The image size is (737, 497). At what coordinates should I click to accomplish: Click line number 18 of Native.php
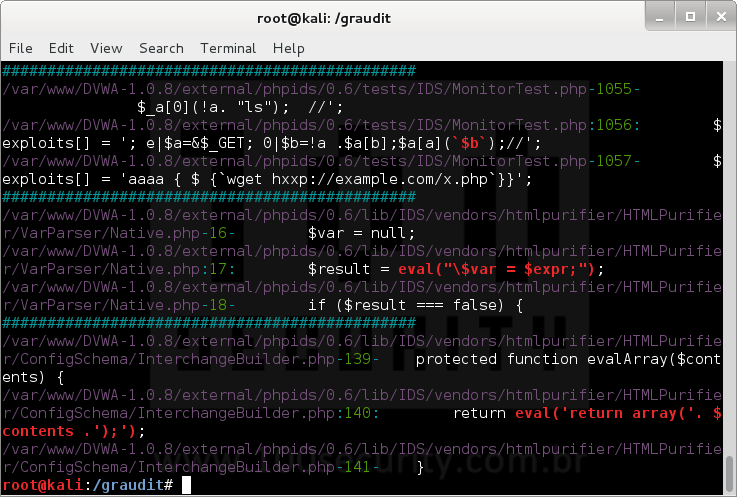point(218,305)
